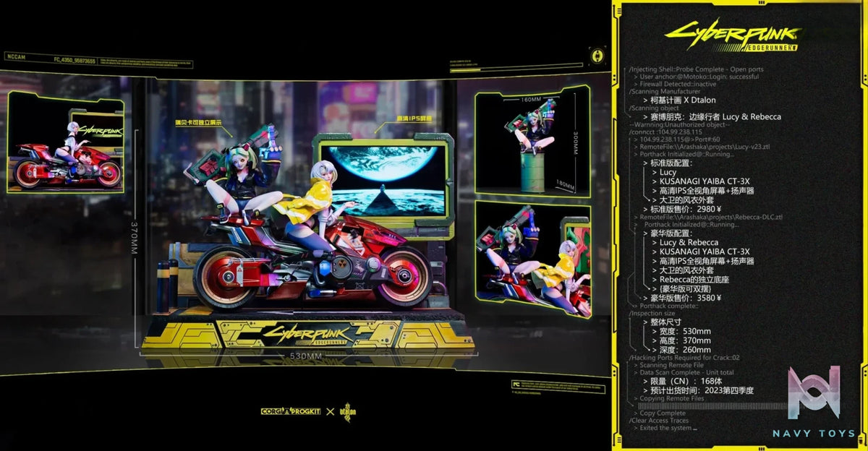The width and height of the screenshot is (868, 451).
Task: Click the 限量（CN）：168体 line
Action: pyautogui.click(x=682, y=381)
